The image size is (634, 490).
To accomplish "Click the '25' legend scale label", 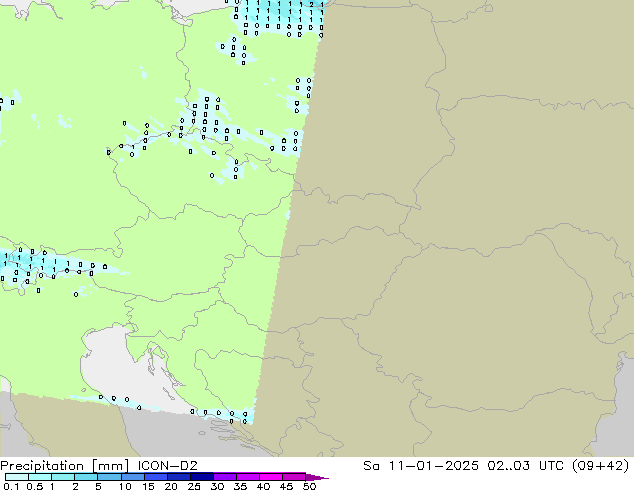I will pyautogui.click(x=194, y=486).
